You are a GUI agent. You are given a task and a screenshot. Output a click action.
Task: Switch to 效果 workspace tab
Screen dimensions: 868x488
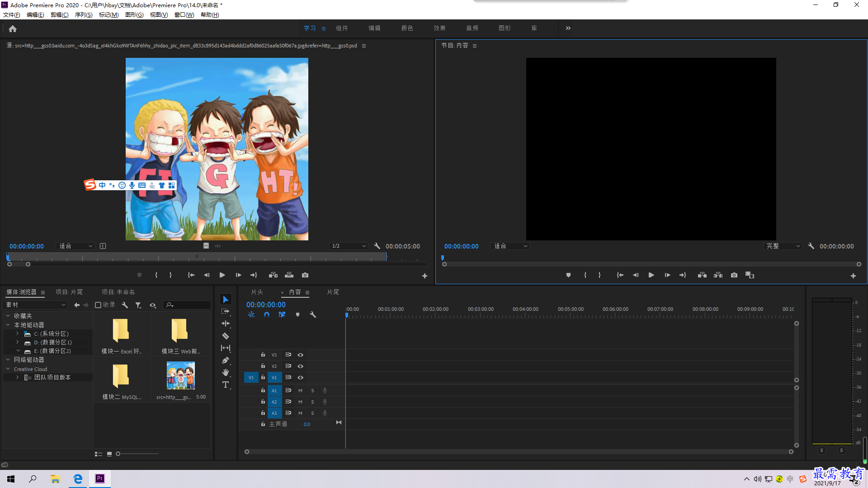coord(439,28)
